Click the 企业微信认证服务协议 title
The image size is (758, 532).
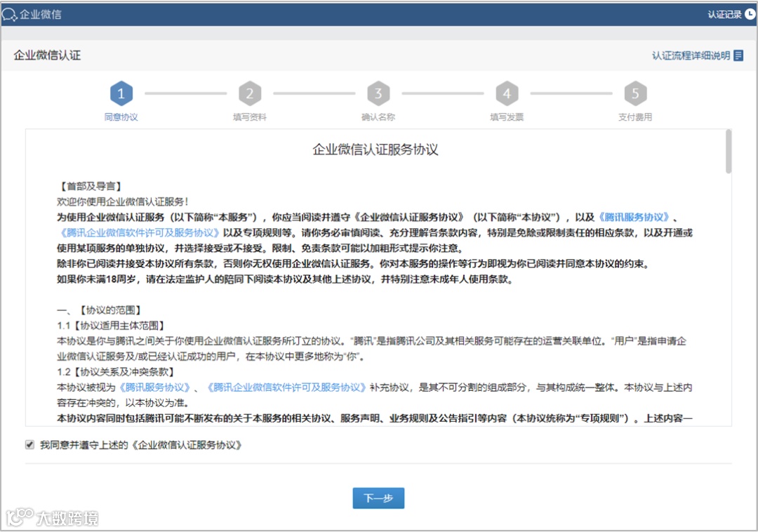(x=375, y=149)
